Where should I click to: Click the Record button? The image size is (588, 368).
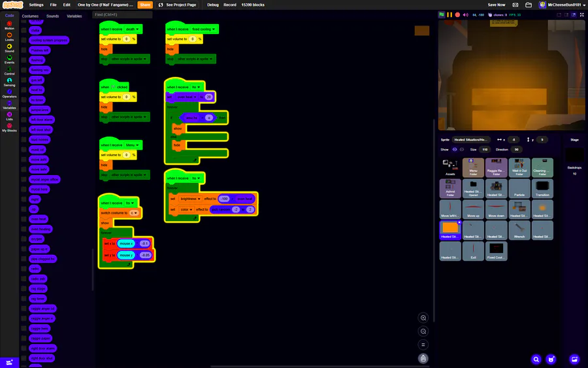point(230,5)
